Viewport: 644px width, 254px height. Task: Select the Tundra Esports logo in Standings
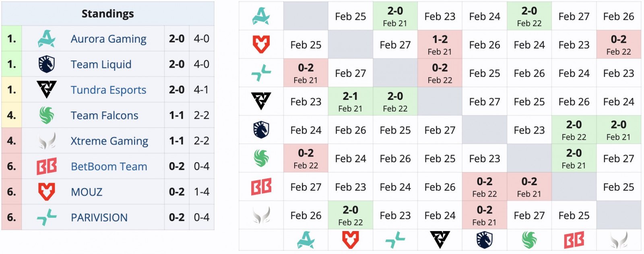click(46, 90)
